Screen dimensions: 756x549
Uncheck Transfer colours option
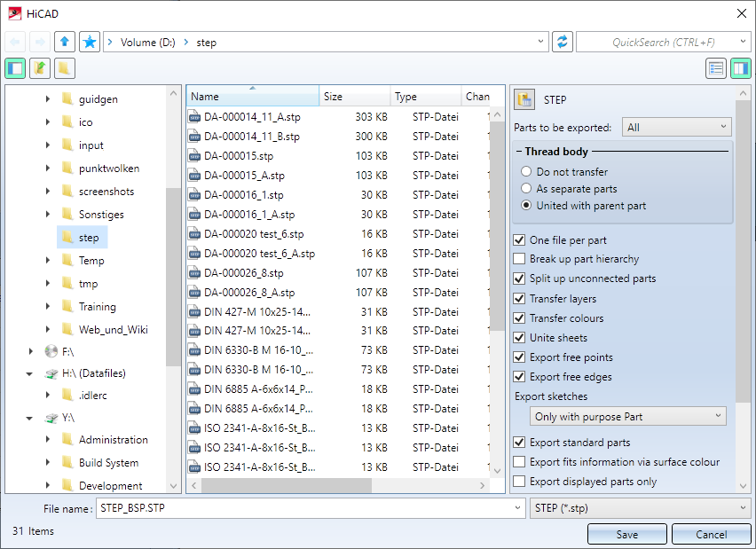click(520, 318)
